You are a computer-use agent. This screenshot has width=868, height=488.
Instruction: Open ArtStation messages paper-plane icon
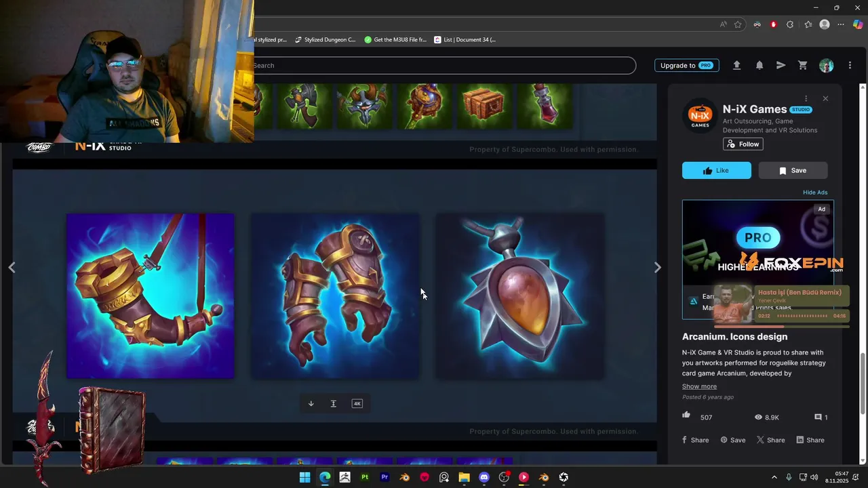click(x=781, y=65)
